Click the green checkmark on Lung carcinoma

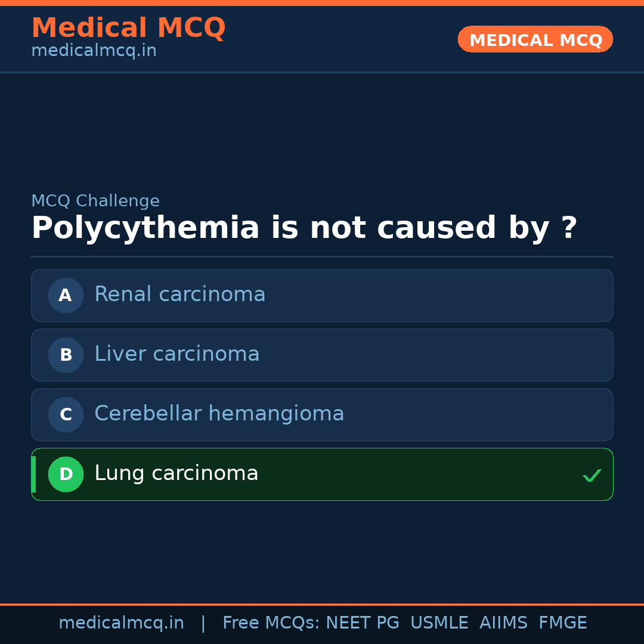pos(592,475)
